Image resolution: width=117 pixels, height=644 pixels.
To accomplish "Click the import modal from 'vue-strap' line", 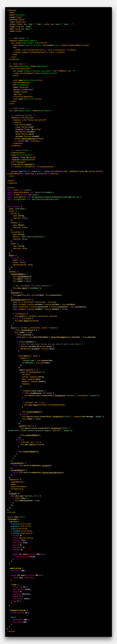I will coord(23,195).
